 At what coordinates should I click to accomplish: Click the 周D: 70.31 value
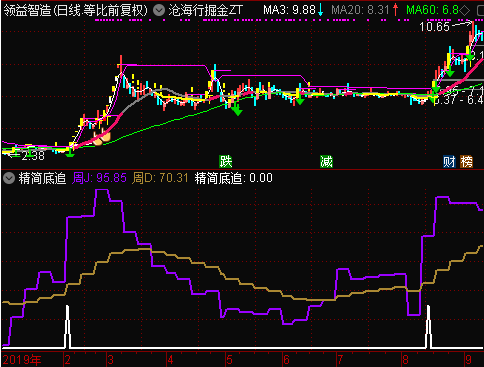[x=160, y=178]
